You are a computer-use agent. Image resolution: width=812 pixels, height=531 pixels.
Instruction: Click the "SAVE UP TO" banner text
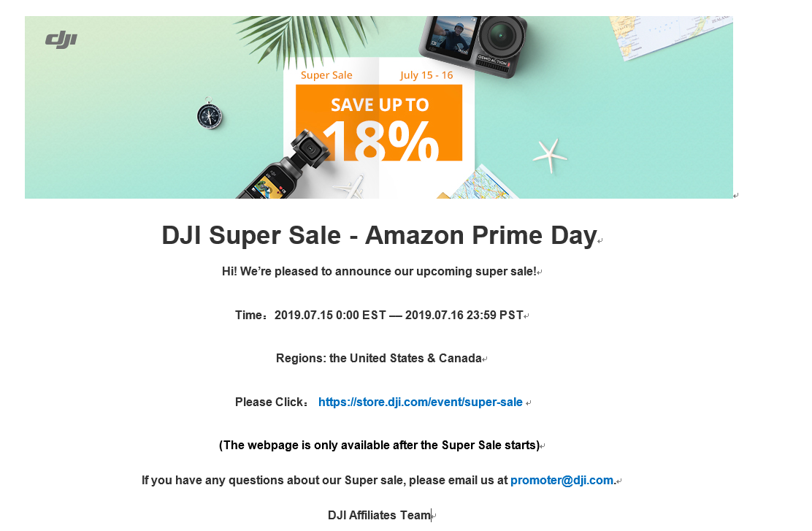[x=380, y=105]
